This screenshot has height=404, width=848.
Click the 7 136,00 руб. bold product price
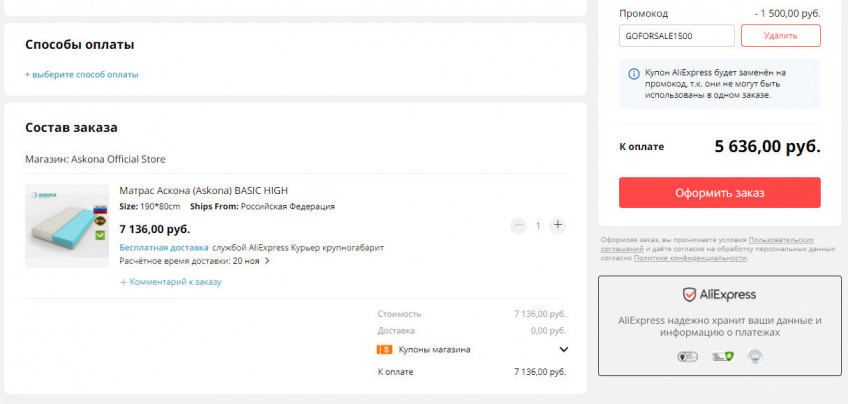coord(155,229)
